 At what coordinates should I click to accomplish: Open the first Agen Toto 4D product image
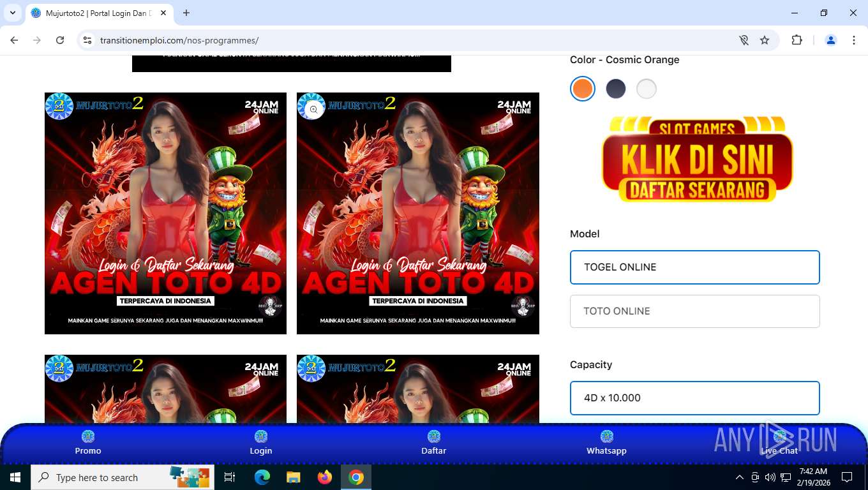165,213
